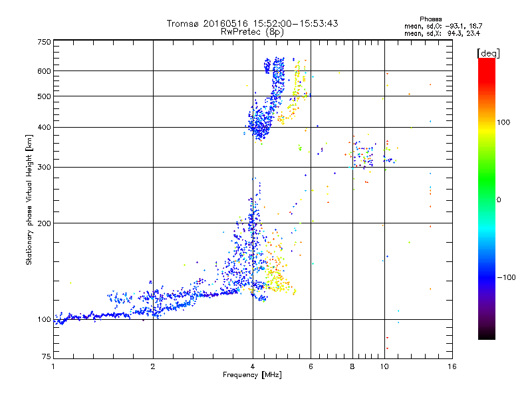The width and height of the screenshot is (532, 399).
Task: Click the 16 MHz frequency tick label
Action: (452, 366)
